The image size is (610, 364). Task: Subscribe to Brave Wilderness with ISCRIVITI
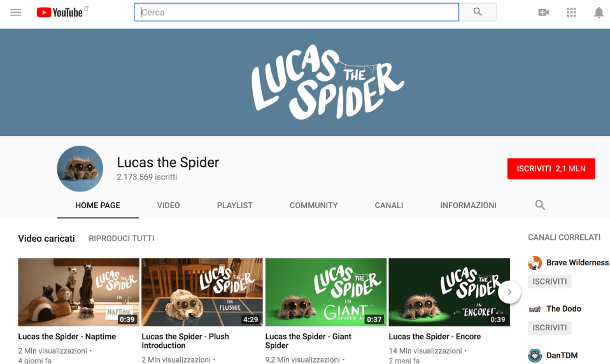pyautogui.click(x=550, y=281)
